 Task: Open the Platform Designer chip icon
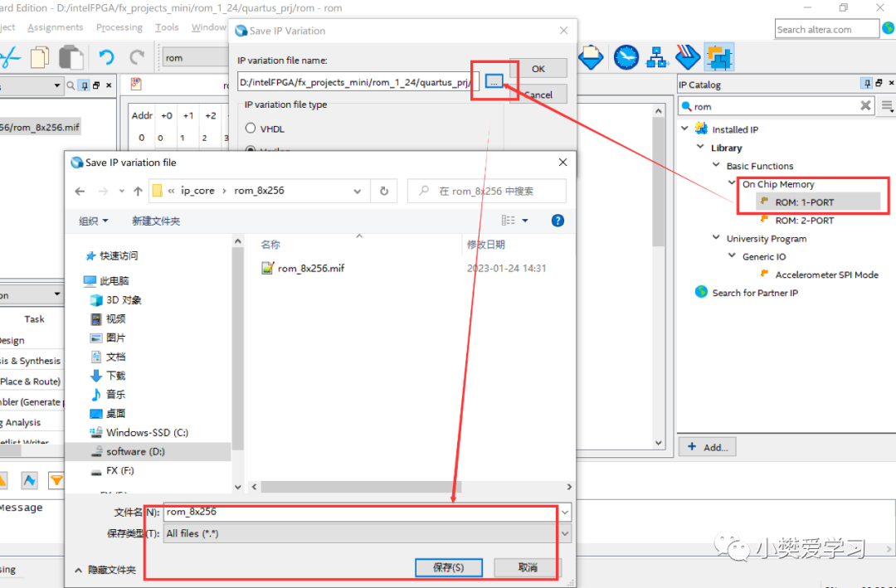pyautogui.click(x=718, y=57)
